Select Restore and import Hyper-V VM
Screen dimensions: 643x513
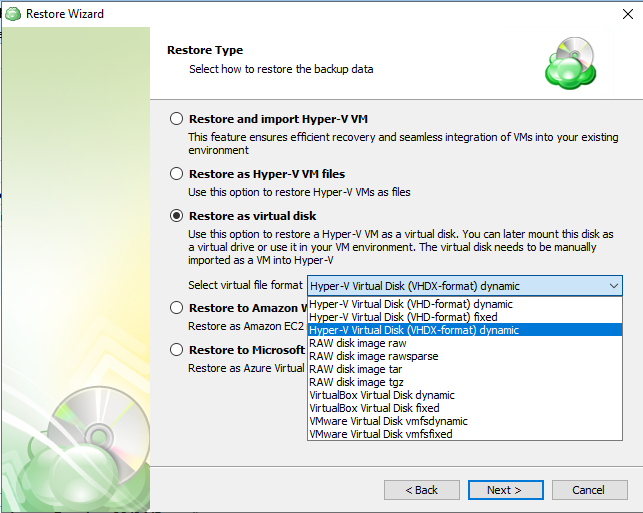click(x=177, y=118)
